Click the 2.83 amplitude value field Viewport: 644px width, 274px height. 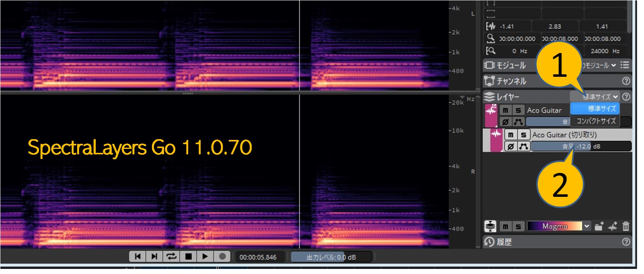coord(555,27)
